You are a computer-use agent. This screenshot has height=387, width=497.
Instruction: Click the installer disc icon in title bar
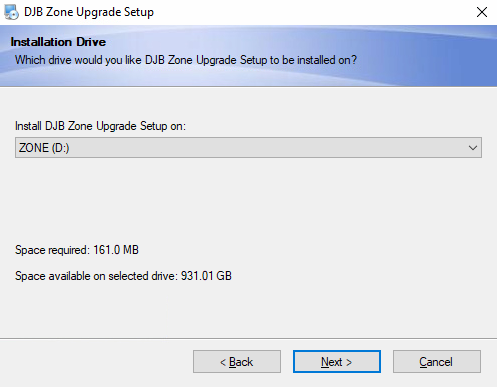pyautogui.click(x=12, y=12)
